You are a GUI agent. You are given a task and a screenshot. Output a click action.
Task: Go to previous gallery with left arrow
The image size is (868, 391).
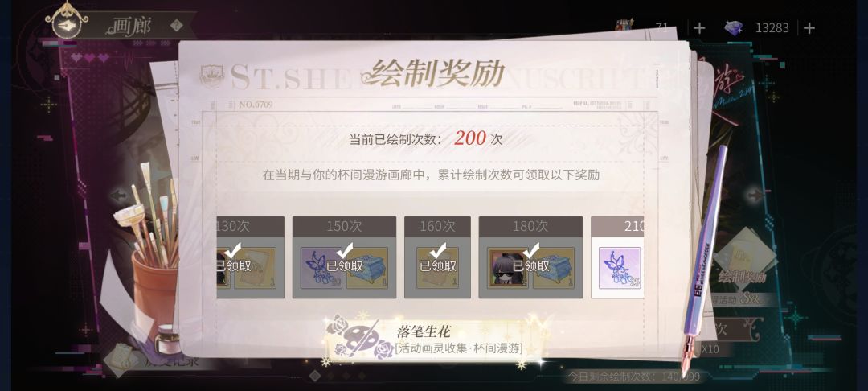pyautogui.click(x=118, y=195)
